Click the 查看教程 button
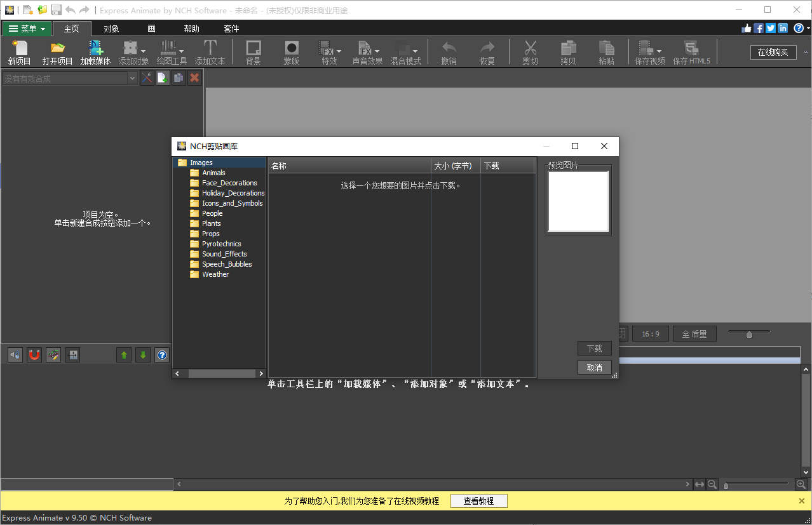812x525 pixels. [478, 501]
